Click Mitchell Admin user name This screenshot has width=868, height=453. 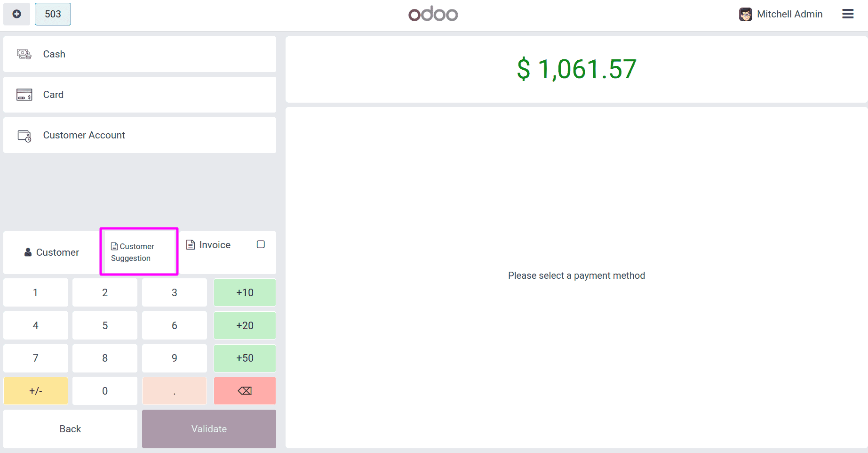point(789,14)
